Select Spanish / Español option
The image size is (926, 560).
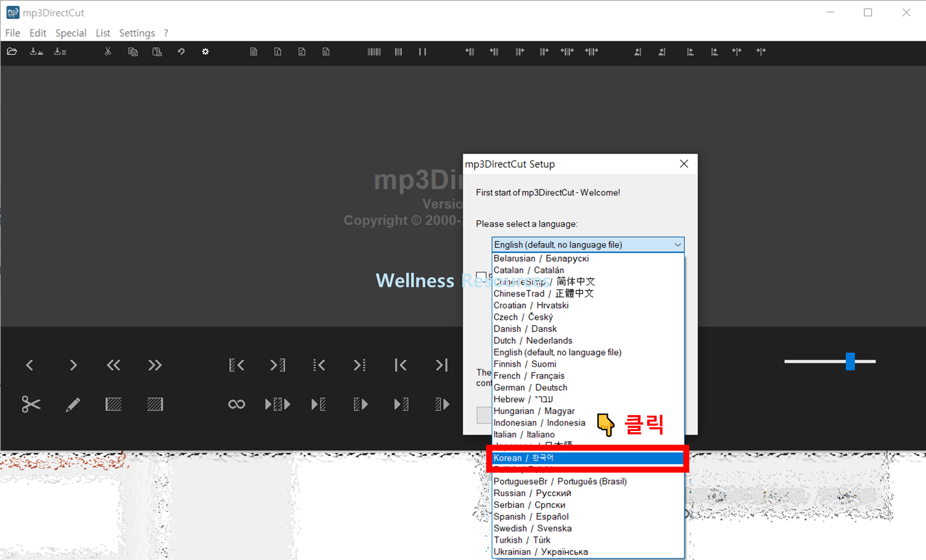click(587, 517)
